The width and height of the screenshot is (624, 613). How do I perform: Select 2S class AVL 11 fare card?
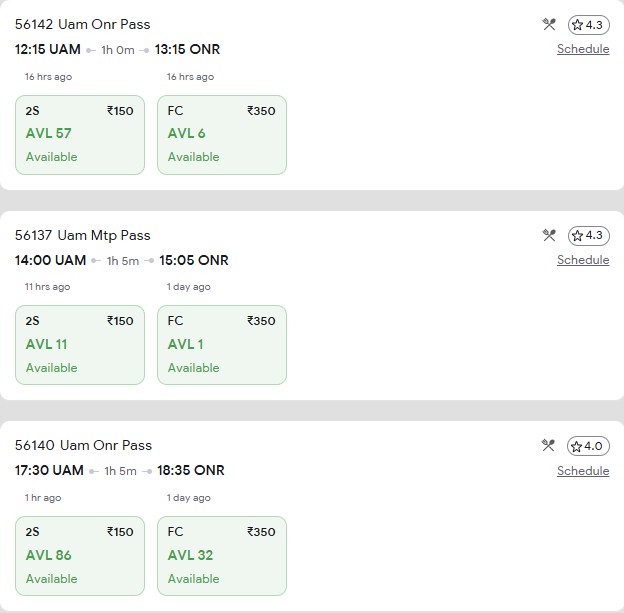80,345
